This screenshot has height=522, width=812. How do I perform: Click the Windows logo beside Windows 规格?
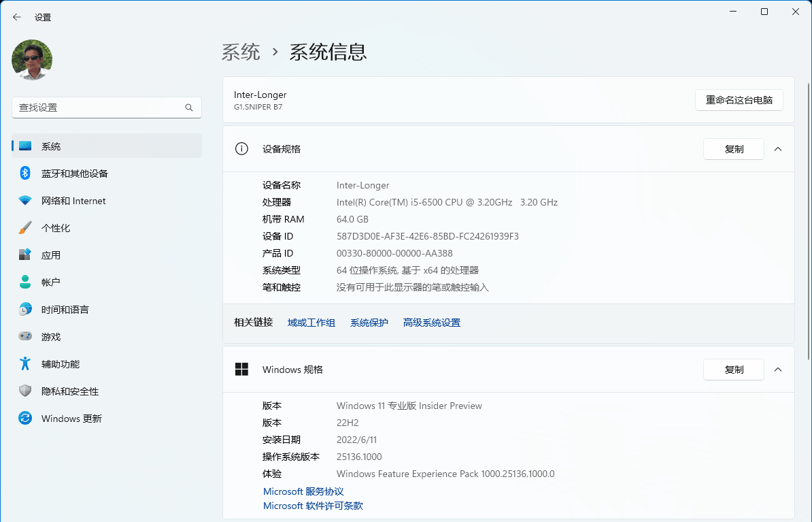click(x=241, y=369)
